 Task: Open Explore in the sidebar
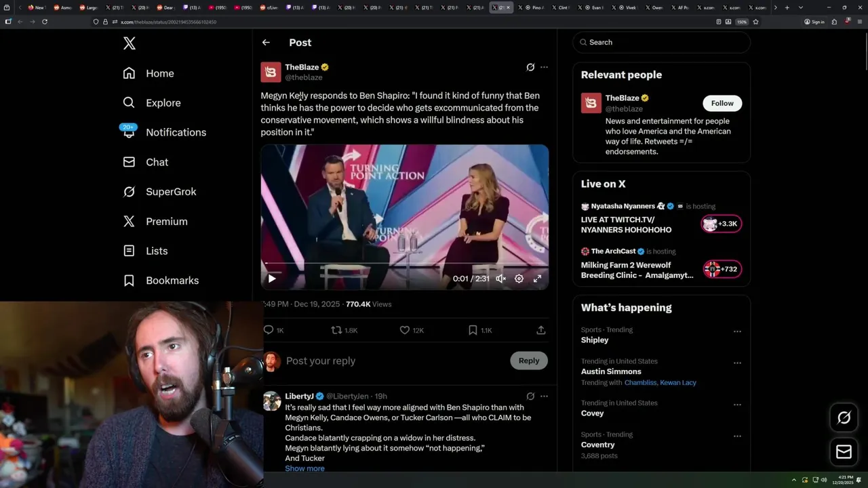152,103
